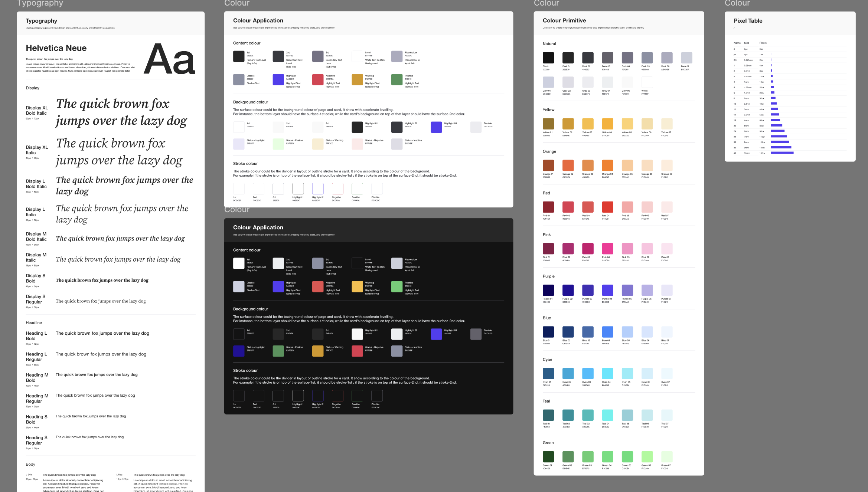Select Status - Positive swatch in light frame

point(278,144)
